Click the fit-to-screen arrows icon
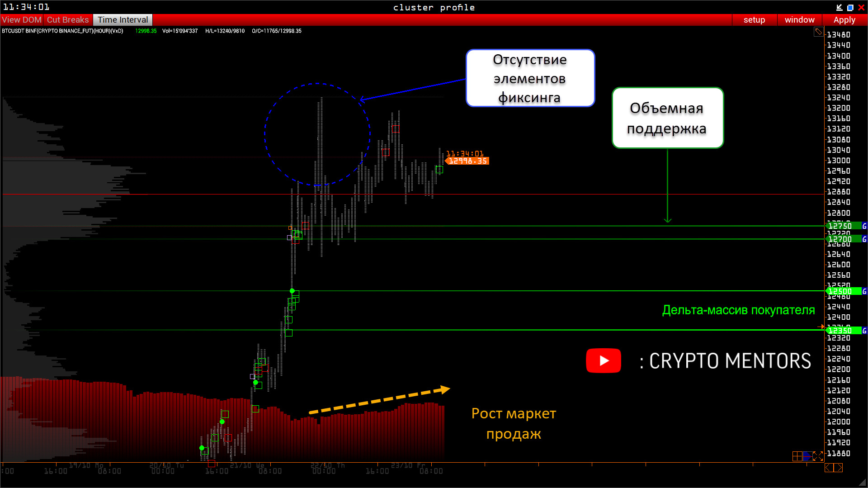The height and width of the screenshot is (488, 868). 818,456
